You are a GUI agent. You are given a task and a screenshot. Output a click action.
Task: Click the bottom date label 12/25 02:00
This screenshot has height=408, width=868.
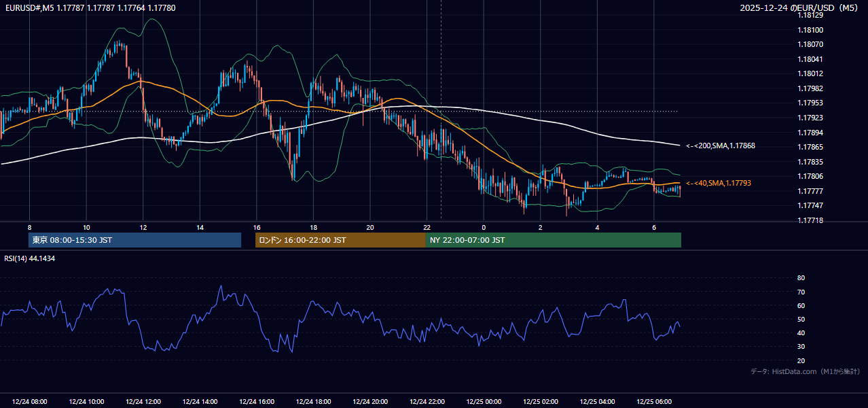coord(541,402)
